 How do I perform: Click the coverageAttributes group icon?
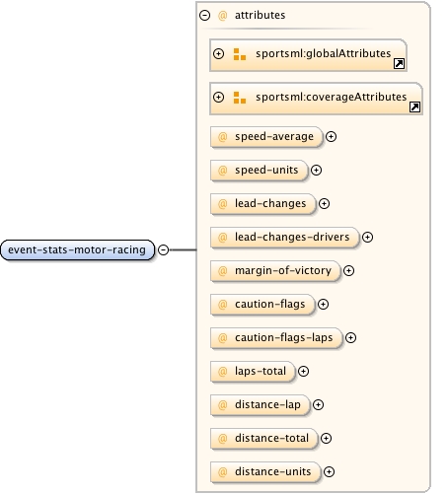pyautogui.click(x=240, y=98)
